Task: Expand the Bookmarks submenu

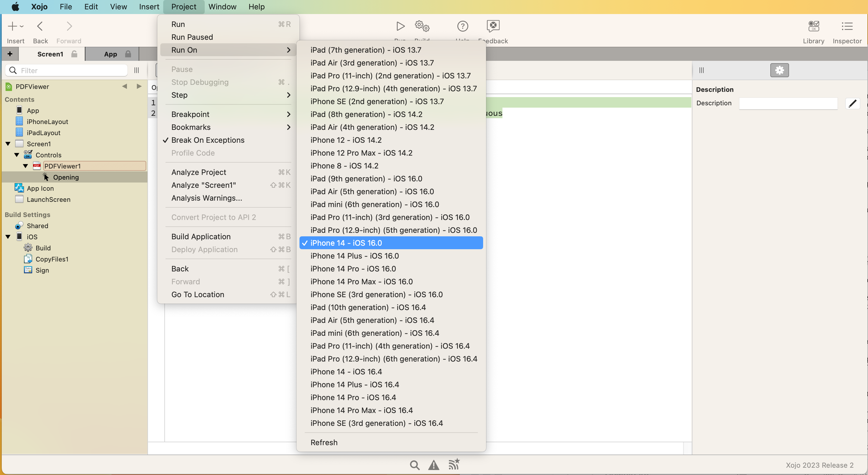Action: (228, 127)
